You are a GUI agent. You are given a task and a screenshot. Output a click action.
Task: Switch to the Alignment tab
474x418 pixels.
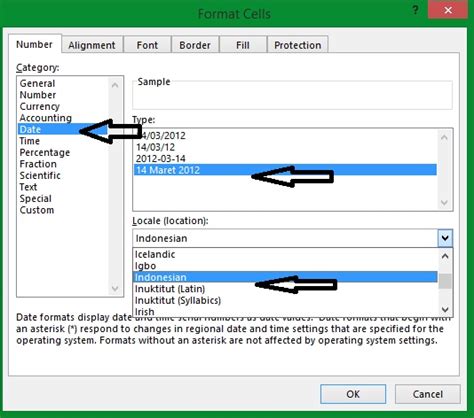point(92,45)
